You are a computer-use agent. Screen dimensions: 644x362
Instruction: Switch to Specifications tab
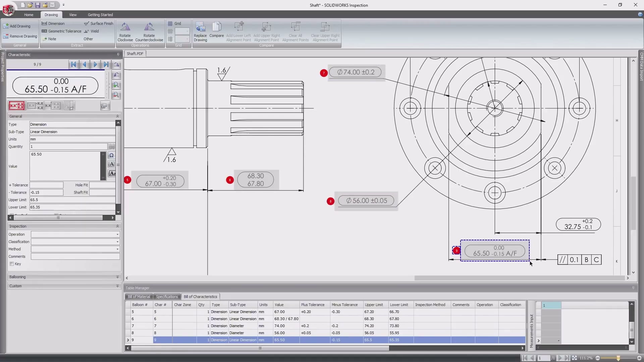(x=167, y=297)
